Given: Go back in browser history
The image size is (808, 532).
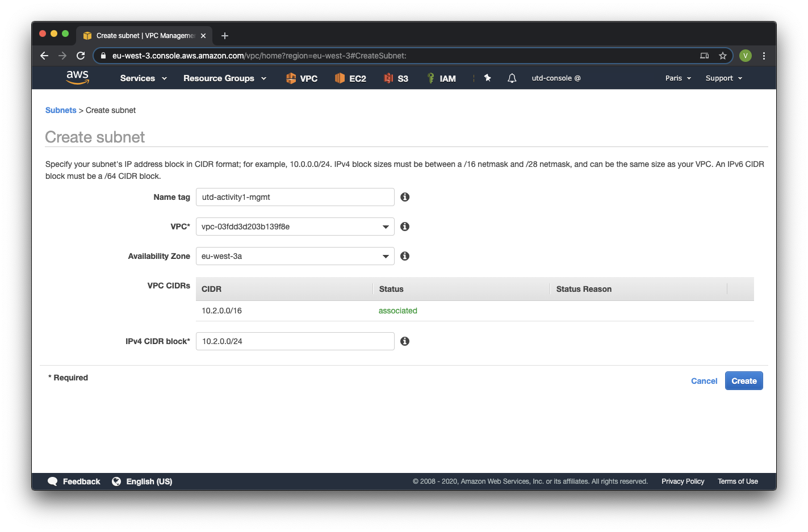Looking at the screenshot, I should (x=44, y=56).
